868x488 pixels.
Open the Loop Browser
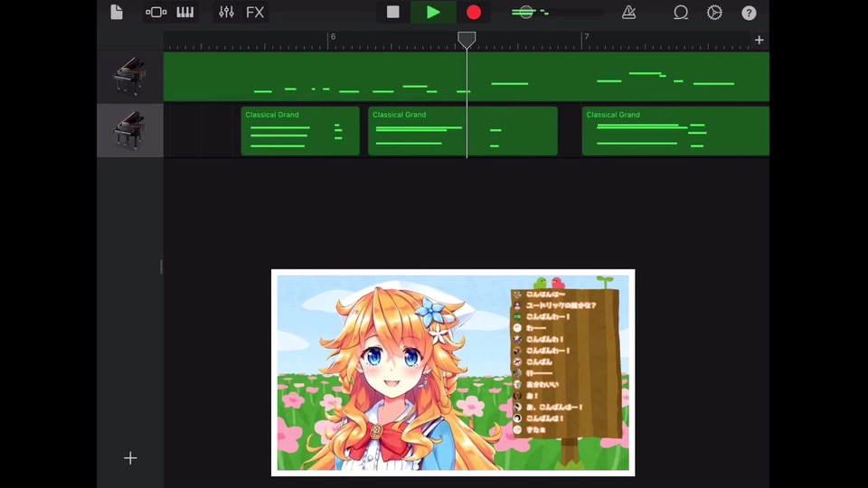[680, 12]
